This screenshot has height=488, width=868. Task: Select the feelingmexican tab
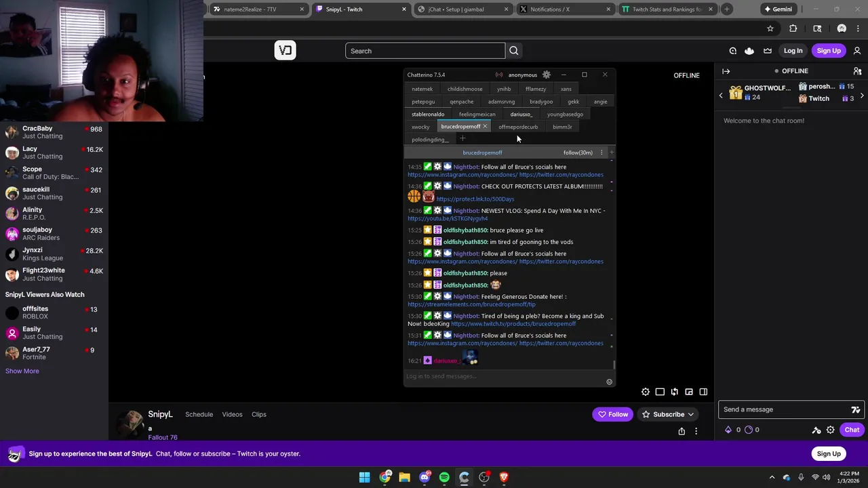pos(477,114)
